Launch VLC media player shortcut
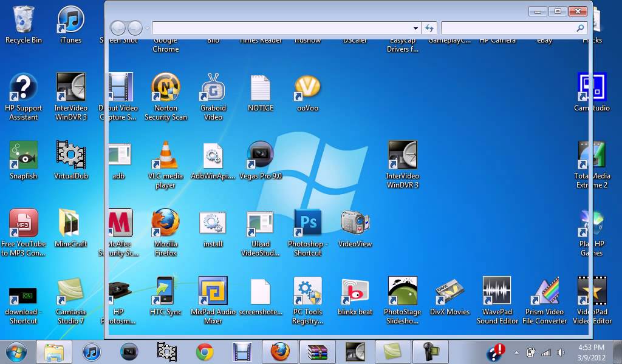This screenshot has height=364, width=622. tap(165, 165)
